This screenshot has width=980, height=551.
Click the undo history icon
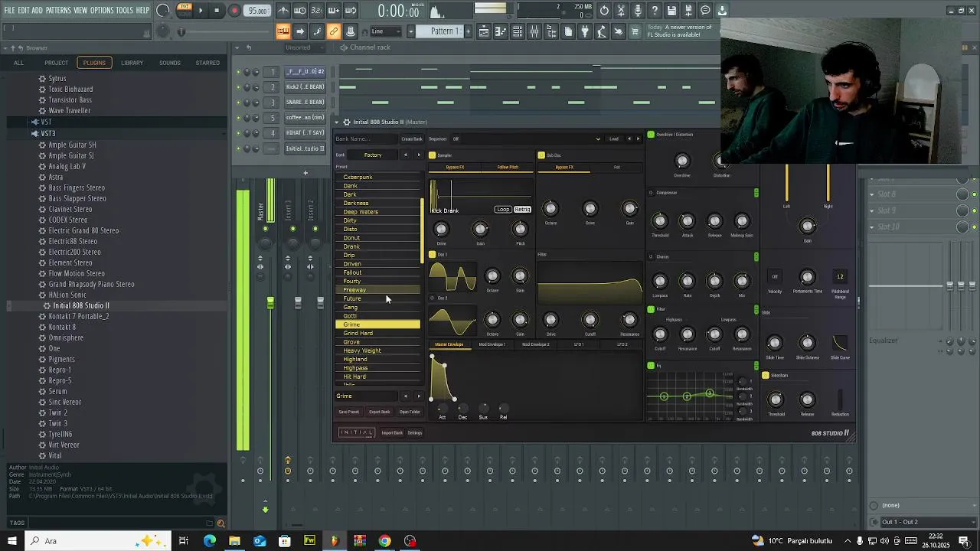(x=605, y=11)
